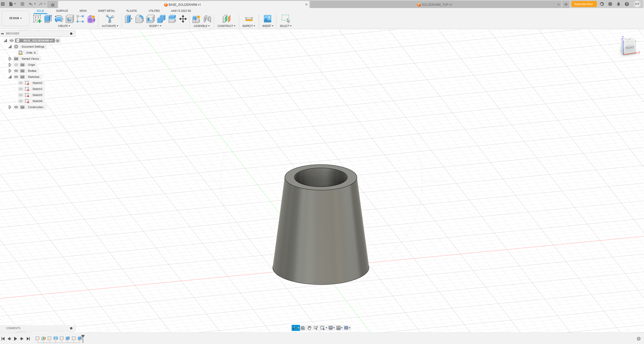Select the Joint tool
Viewport: 644px width, 344px height.
pos(207,19)
